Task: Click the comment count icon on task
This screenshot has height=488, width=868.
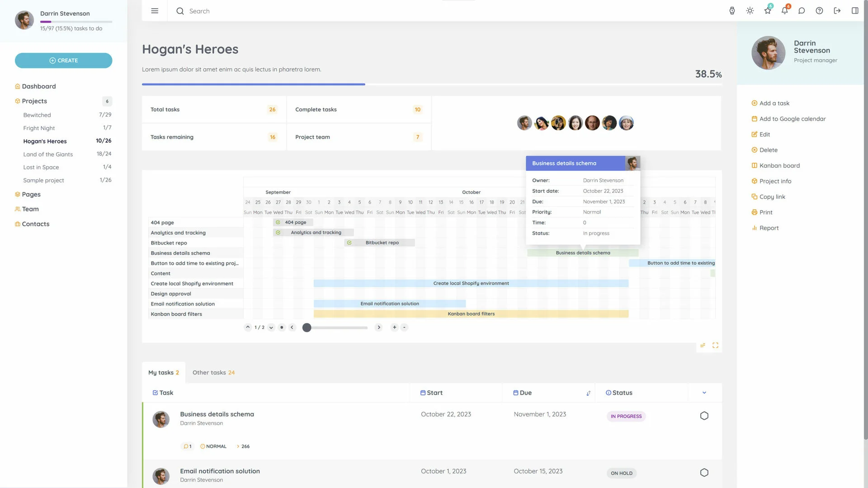Action: [x=187, y=447]
